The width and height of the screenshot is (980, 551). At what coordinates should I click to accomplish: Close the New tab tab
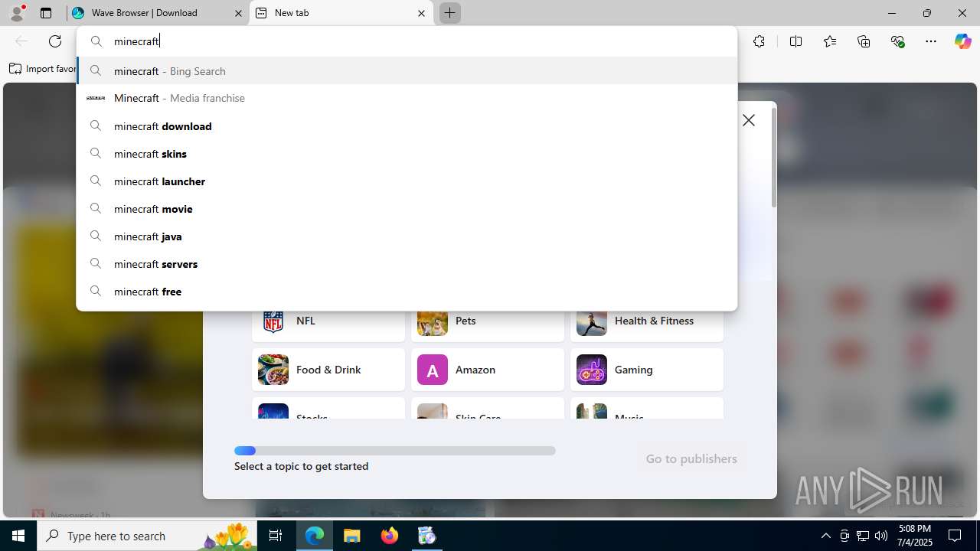click(421, 13)
